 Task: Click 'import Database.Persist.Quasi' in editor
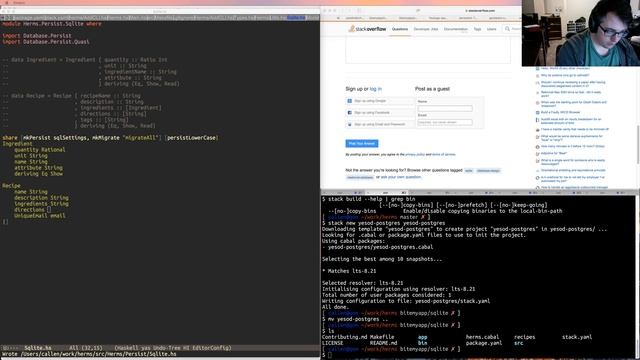click(46, 42)
